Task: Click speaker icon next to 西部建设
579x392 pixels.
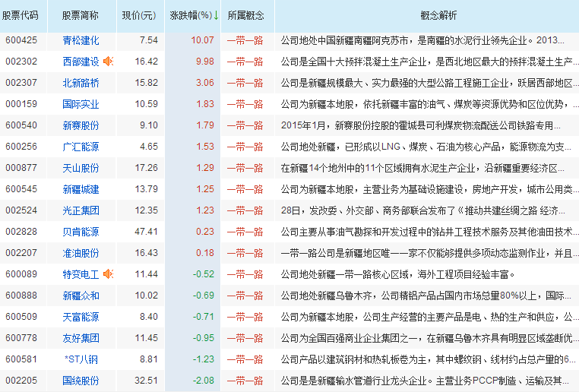Action: pyautogui.click(x=108, y=62)
